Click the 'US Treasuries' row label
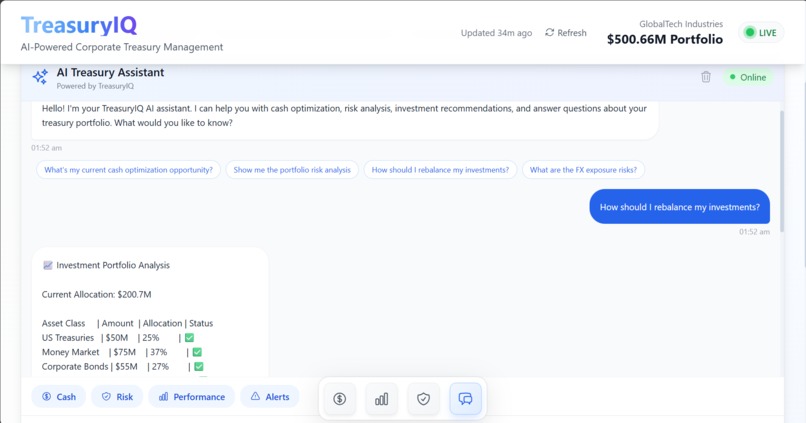Viewport: 806px width, 423px height. [x=68, y=338]
